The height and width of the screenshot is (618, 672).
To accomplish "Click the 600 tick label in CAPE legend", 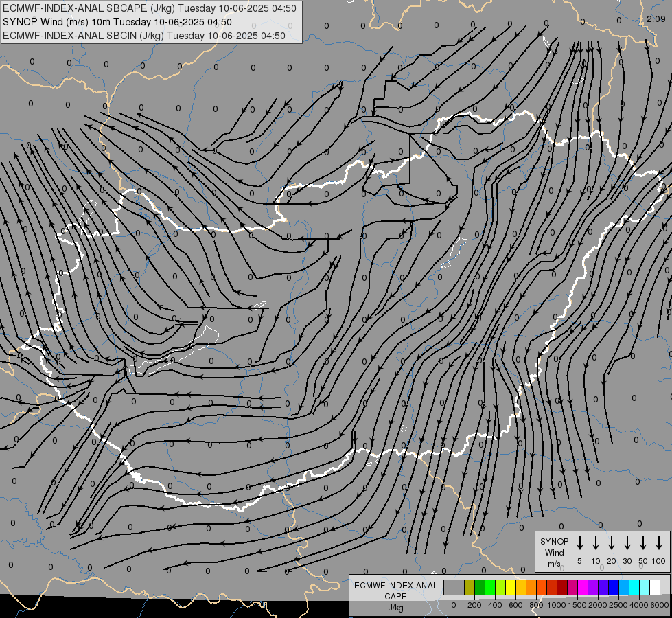I will 515,605.
